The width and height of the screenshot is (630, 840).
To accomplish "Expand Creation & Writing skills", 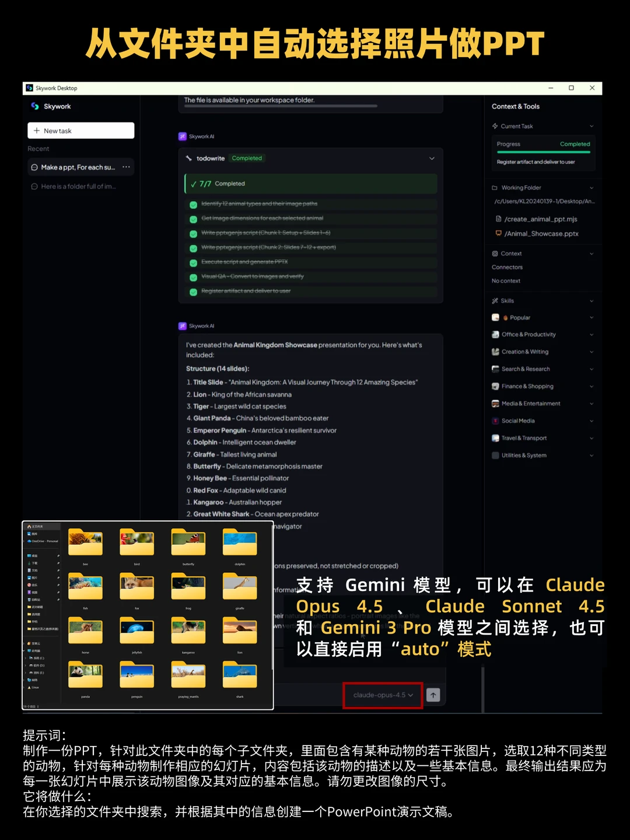I will click(591, 352).
